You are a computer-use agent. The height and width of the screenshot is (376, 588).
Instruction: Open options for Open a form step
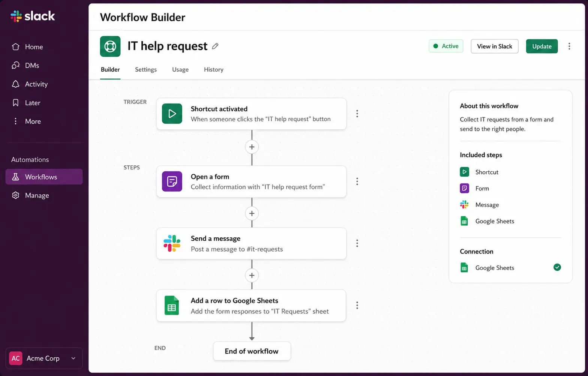357,181
